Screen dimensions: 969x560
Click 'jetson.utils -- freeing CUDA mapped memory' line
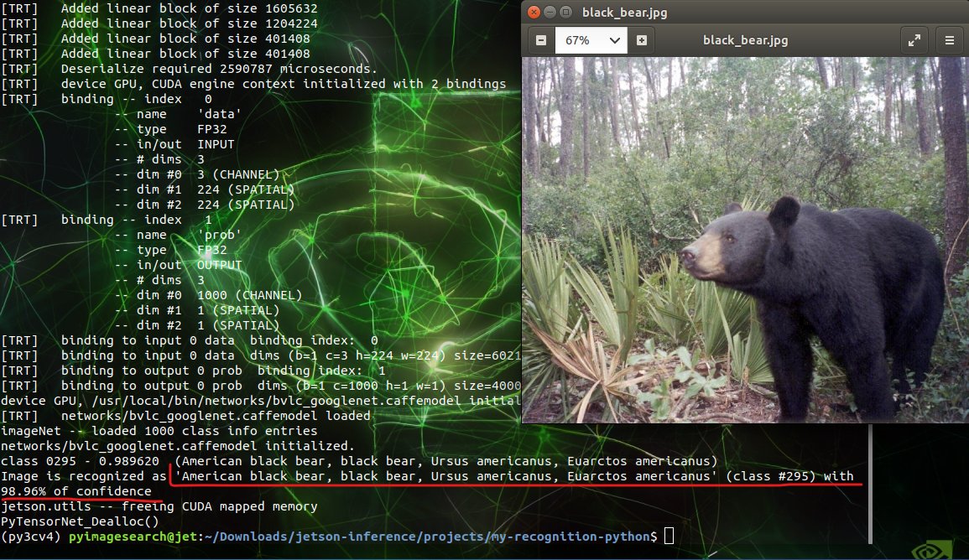coord(159,506)
